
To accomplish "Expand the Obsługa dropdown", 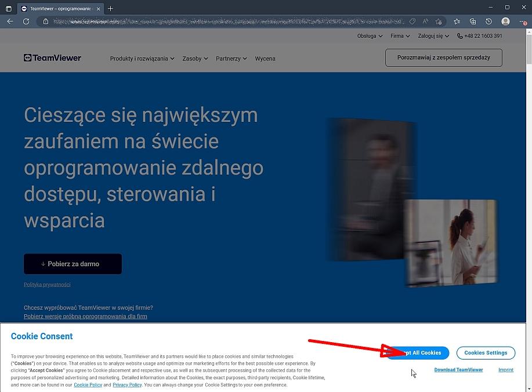I will point(370,36).
